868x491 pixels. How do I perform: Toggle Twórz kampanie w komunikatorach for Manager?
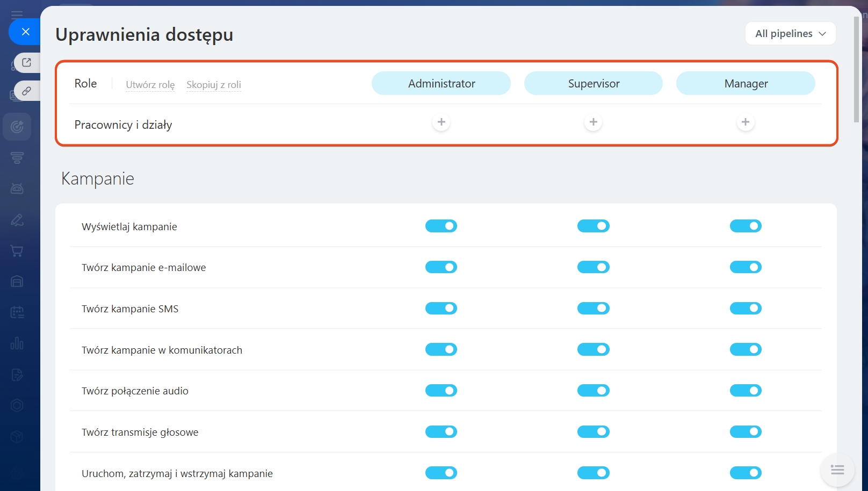[746, 349]
